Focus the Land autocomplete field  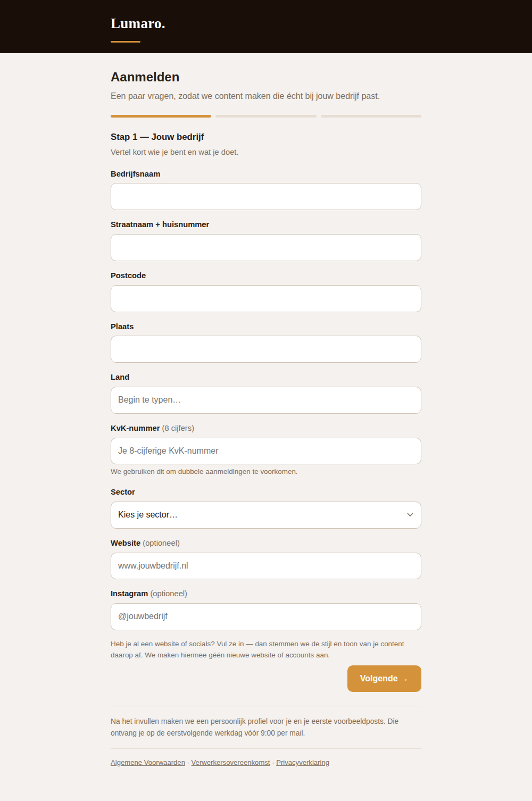266,400
